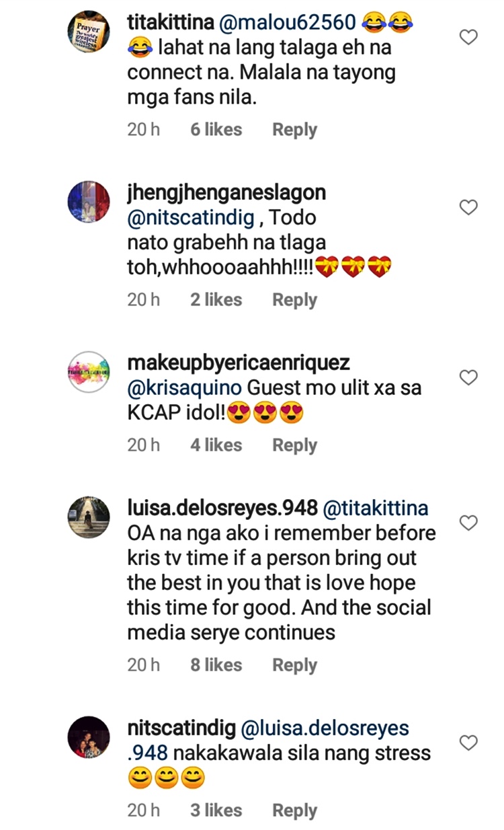Heart luisa.delosreyes.948's comment
This screenshot has height=830, width=504.
(468, 523)
